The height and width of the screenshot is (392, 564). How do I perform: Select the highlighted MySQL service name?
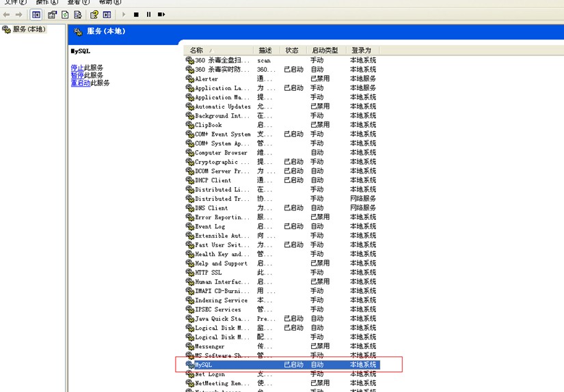pyautogui.click(x=204, y=365)
